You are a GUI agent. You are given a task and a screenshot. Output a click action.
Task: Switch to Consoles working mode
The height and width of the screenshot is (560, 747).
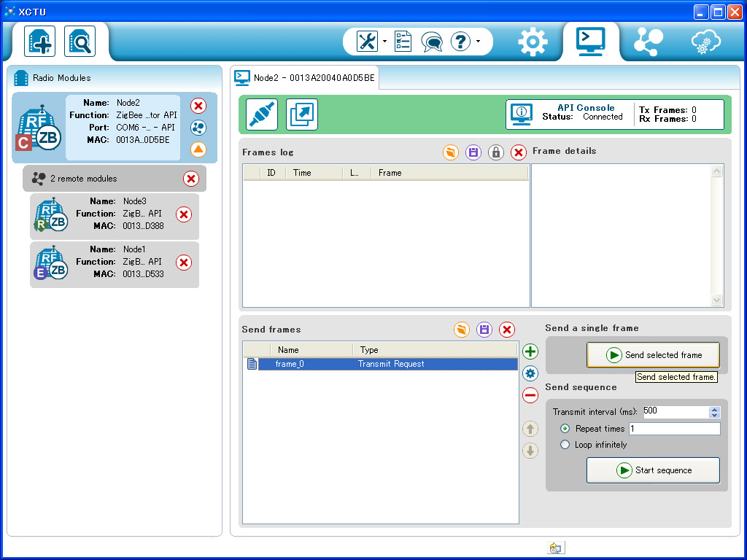(591, 41)
